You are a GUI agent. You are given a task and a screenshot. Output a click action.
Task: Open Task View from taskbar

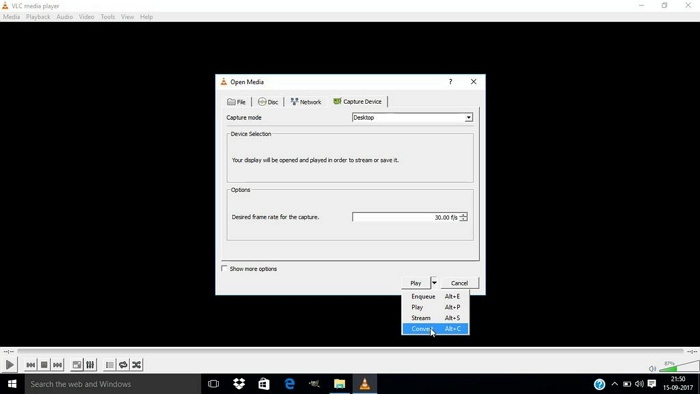pos(213,384)
